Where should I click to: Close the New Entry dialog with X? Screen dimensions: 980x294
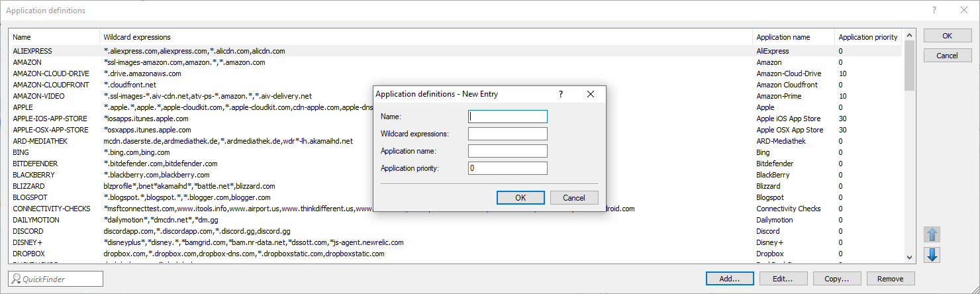pyautogui.click(x=591, y=94)
